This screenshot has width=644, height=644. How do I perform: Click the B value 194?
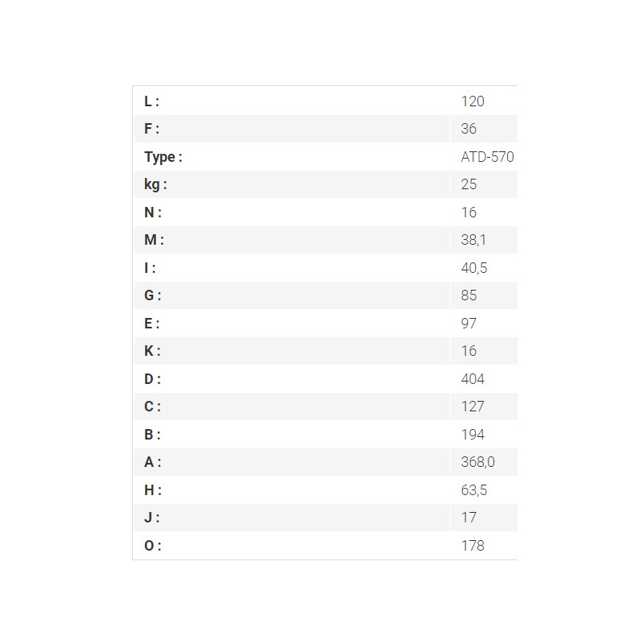[x=473, y=434]
